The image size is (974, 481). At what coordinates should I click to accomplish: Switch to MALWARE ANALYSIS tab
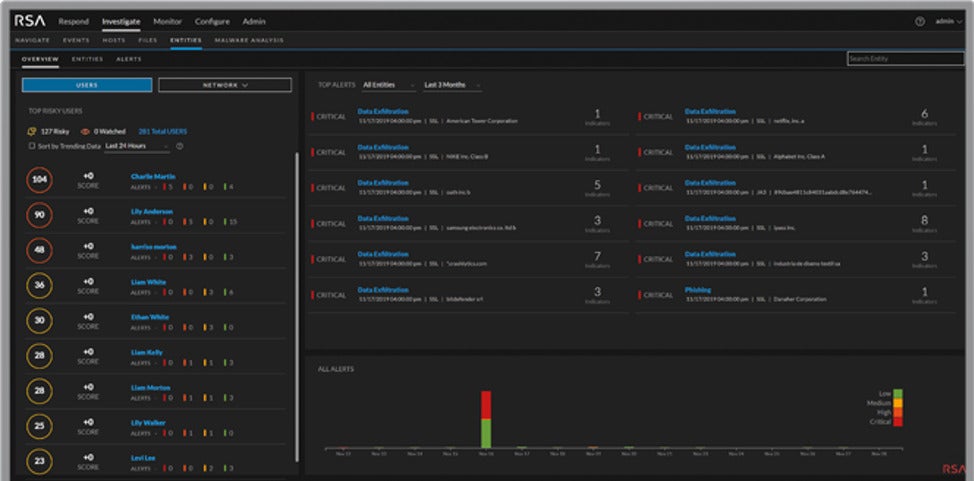coord(249,40)
